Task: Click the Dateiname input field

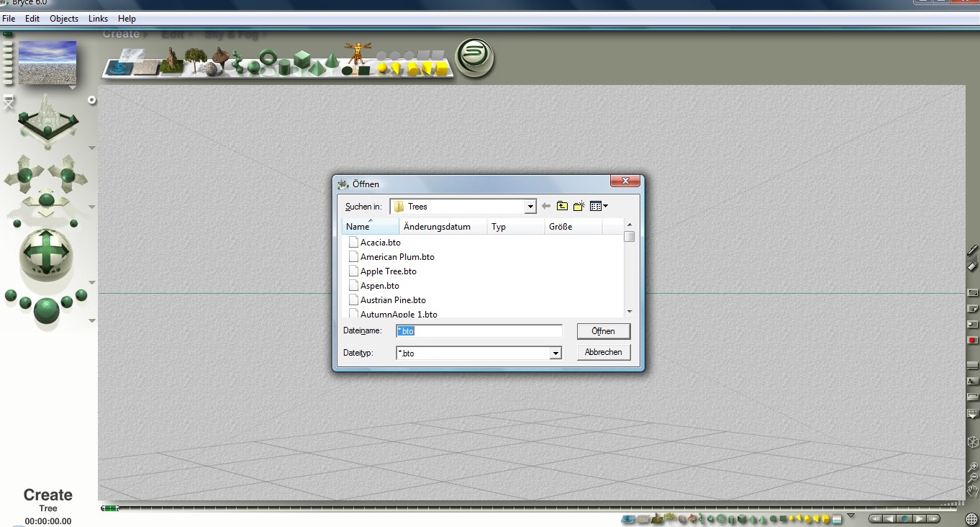Action: 479,331
